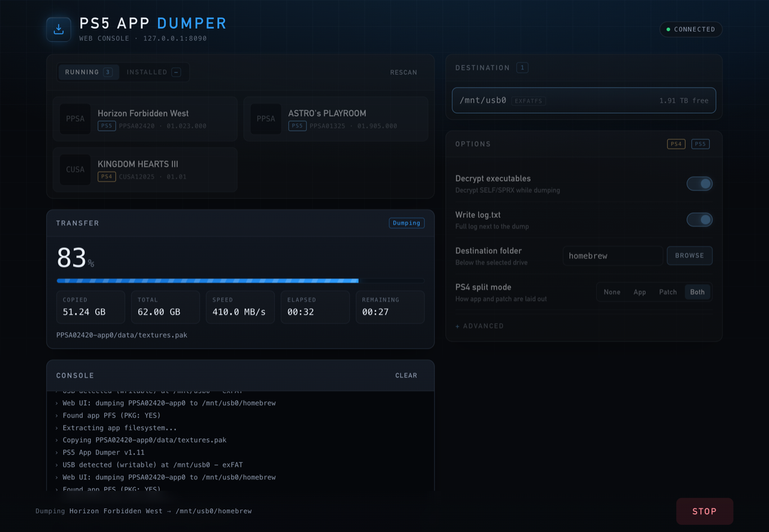Image resolution: width=769 pixels, height=532 pixels.
Task: Stop the current dump
Action: pyautogui.click(x=705, y=512)
